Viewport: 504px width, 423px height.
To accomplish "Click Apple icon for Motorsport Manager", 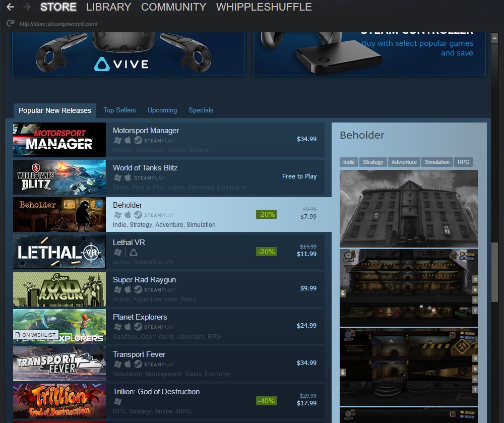I will tap(128, 140).
